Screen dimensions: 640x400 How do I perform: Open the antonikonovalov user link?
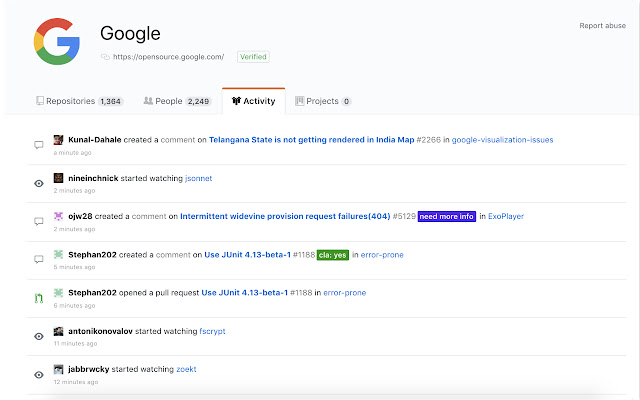pos(100,331)
